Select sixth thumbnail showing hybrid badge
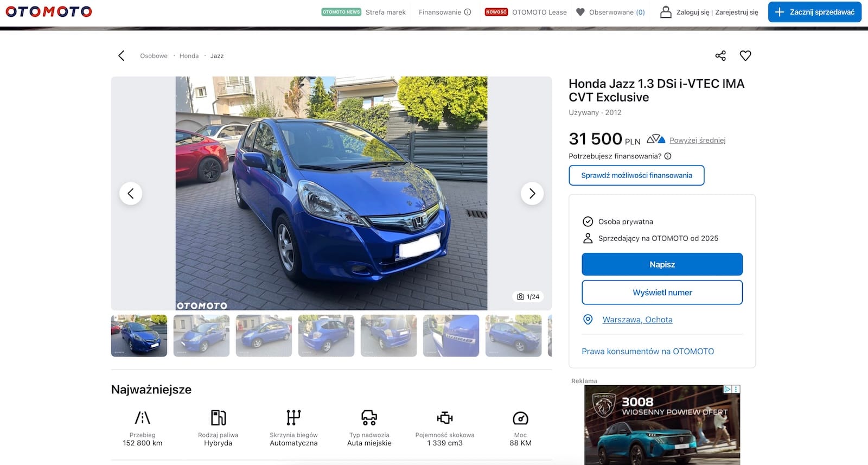 click(x=451, y=335)
